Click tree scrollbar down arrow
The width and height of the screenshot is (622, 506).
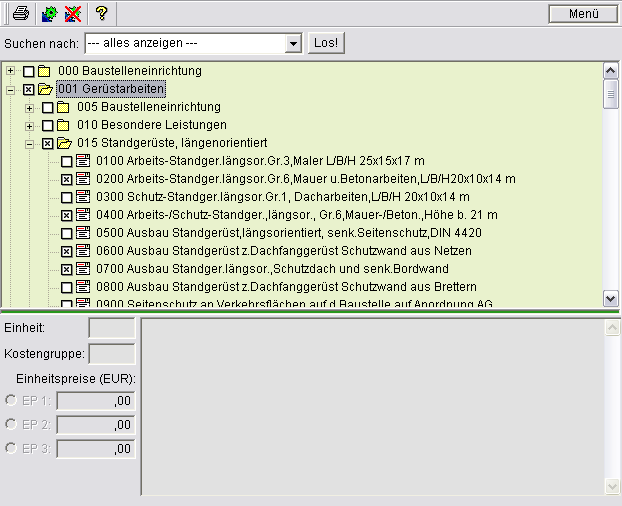coord(610,299)
